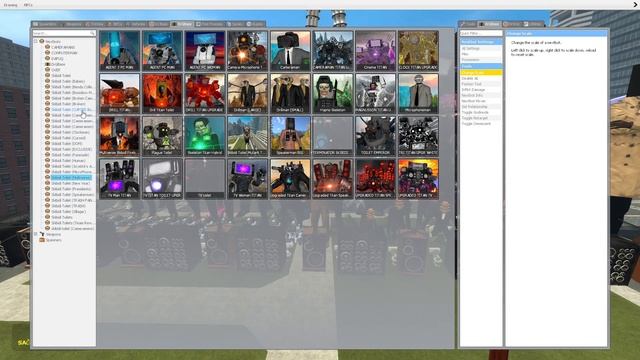
Task: Open the NPCs menu in top bar
Action: pyautogui.click(x=28, y=5)
